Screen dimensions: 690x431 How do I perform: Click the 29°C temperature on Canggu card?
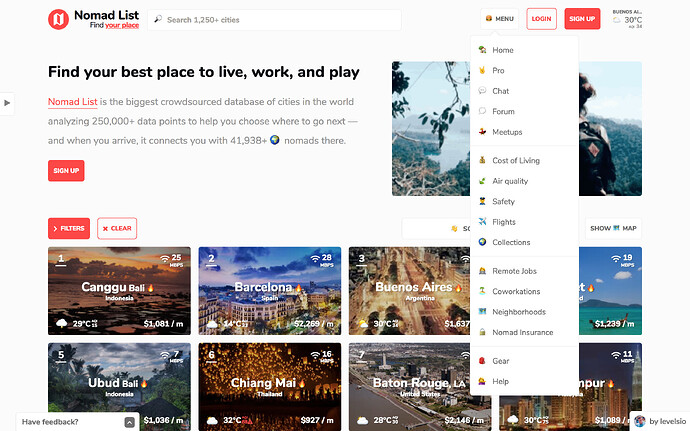pyautogui.click(x=82, y=324)
